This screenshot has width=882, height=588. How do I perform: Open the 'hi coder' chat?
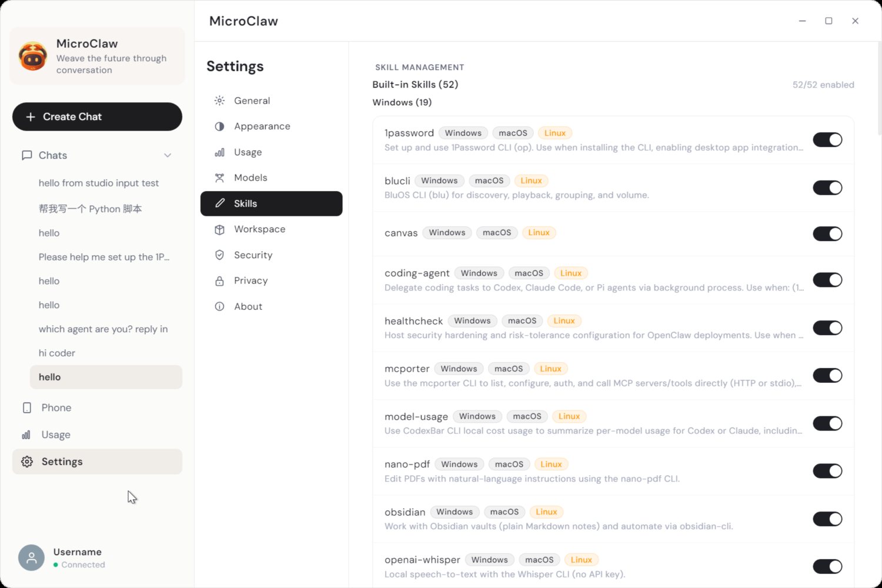click(106, 353)
